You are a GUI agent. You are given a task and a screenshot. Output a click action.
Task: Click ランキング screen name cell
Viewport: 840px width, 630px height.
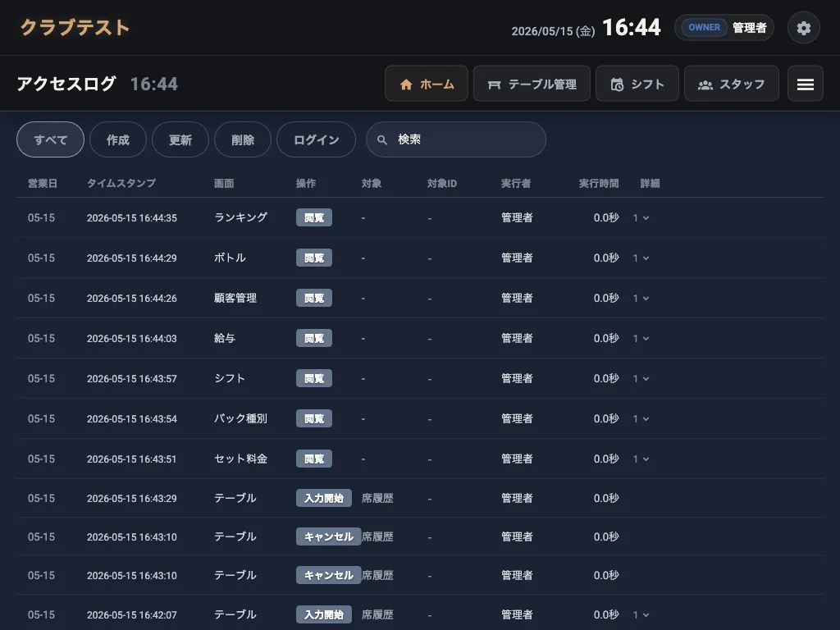240,217
